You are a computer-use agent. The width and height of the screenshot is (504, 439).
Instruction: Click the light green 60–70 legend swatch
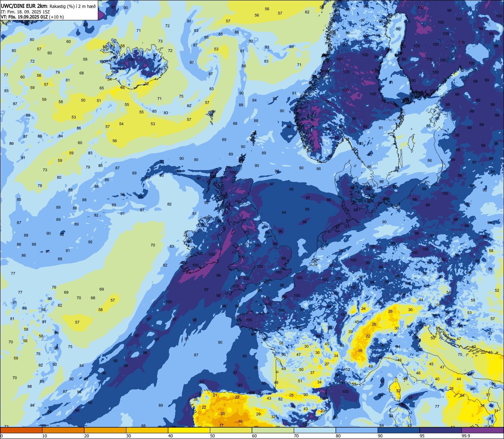pyautogui.click(x=273, y=430)
